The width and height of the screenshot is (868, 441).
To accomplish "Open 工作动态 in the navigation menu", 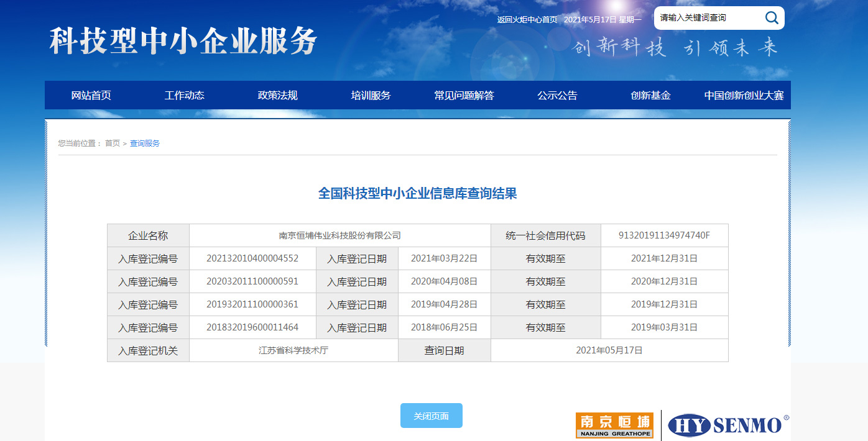I will pos(185,95).
